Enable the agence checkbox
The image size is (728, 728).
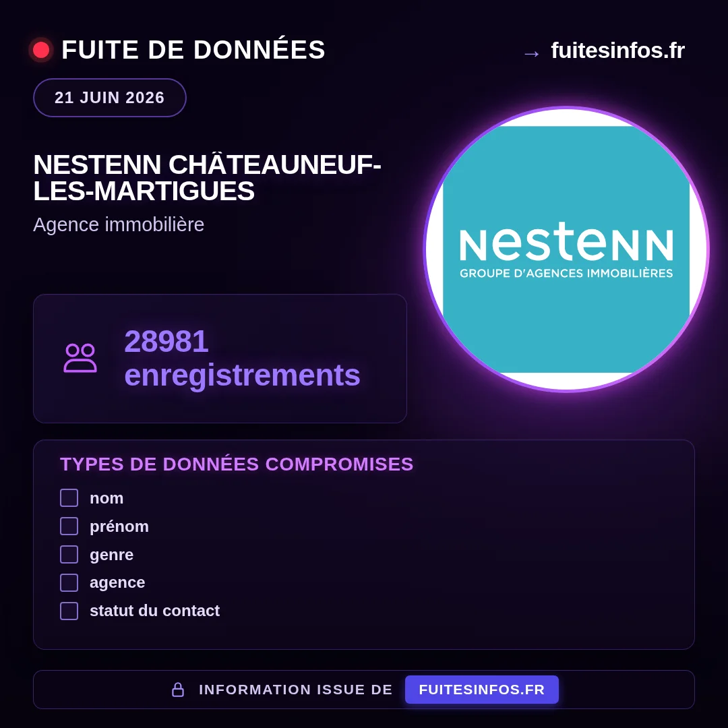(69, 582)
